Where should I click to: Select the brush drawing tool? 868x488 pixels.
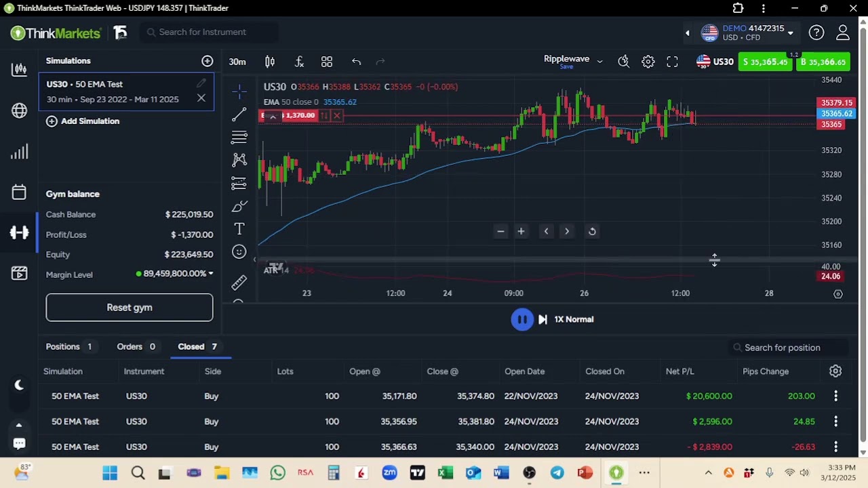[x=239, y=206]
